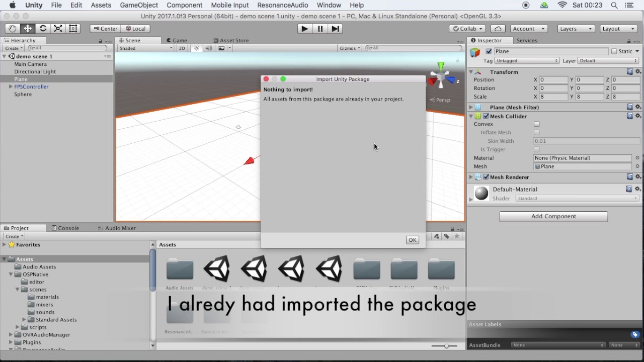Open scene effects image dropdown

tap(224, 48)
